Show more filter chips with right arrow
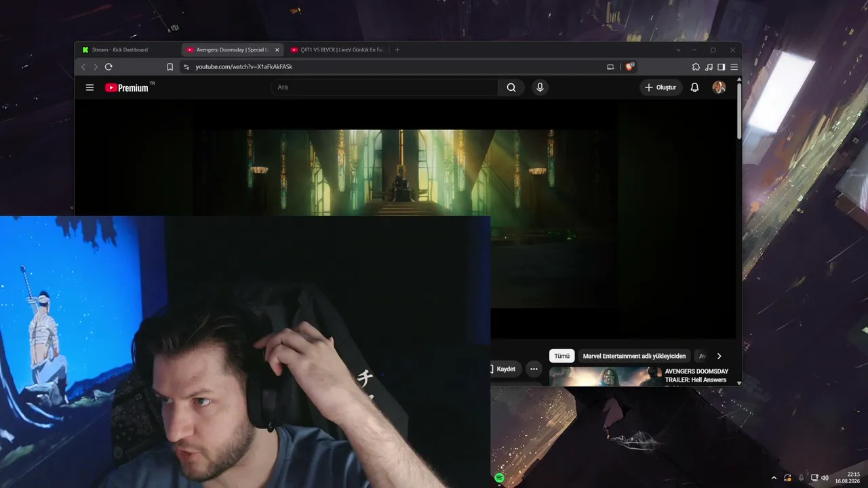 (x=719, y=356)
